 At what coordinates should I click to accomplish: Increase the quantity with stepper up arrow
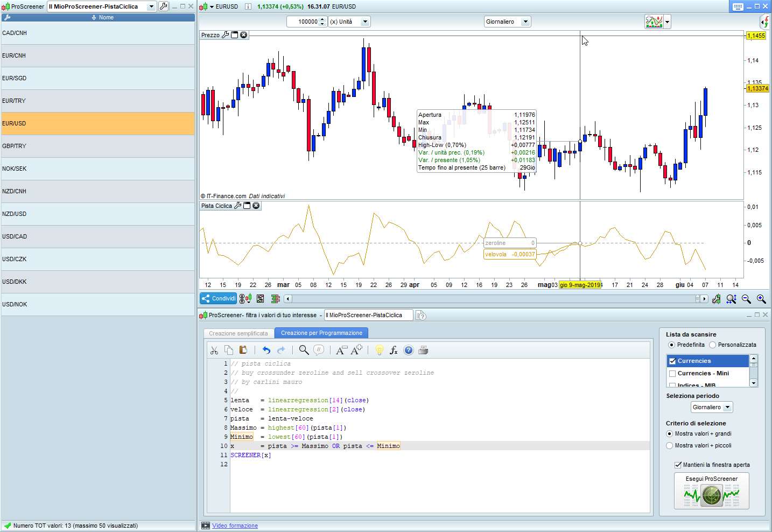pos(322,19)
